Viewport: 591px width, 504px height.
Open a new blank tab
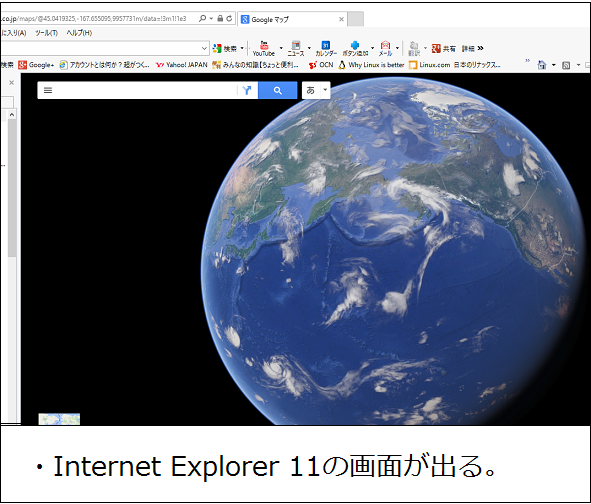(x=355, y=19)
